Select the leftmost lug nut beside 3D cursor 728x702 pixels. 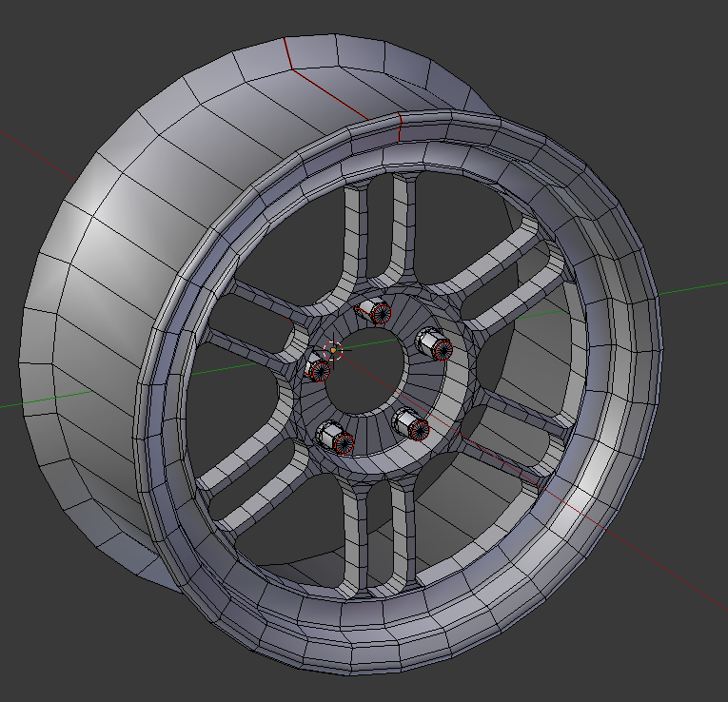[318, 367]
